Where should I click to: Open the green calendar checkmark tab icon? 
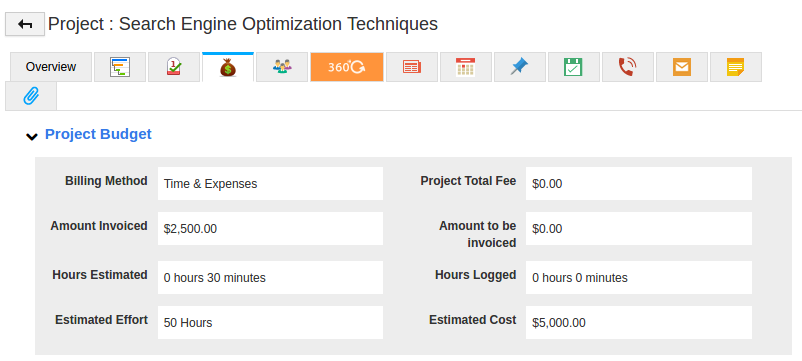point(574,67)
